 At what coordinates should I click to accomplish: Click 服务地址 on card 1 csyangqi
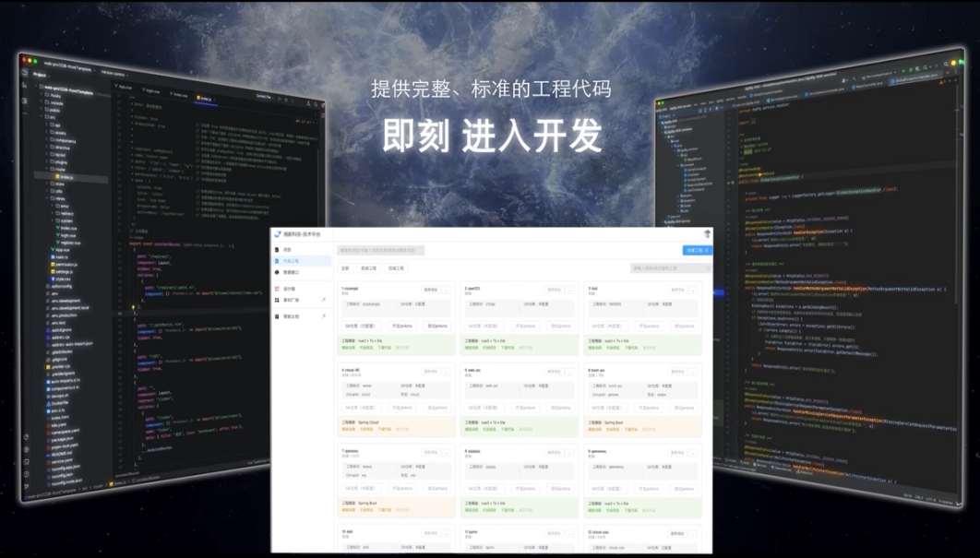coord(431,290)
